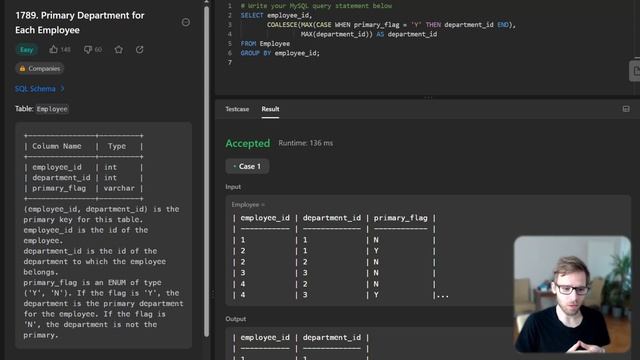Click the 'Runtime: 136 ms' text
This screenshot has height=360, width=640.
(x=305, y=143)
